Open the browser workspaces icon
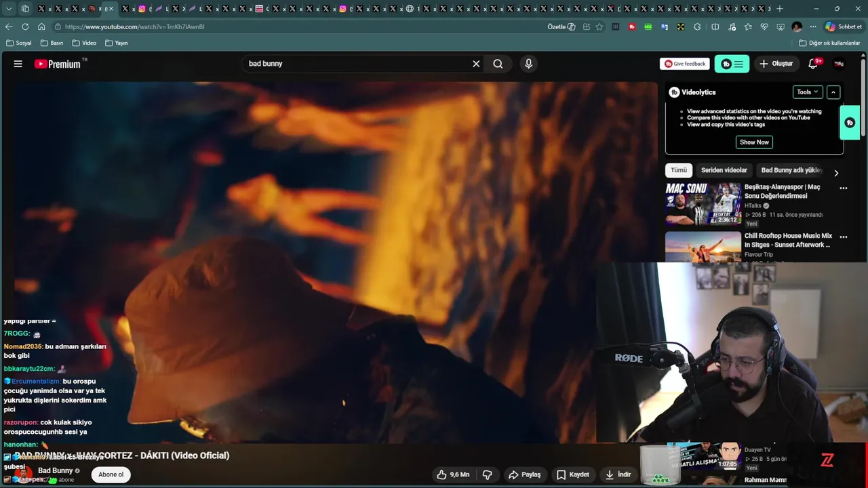The width and height of the screenshot is (868, 488). click(x=25, y=9)
